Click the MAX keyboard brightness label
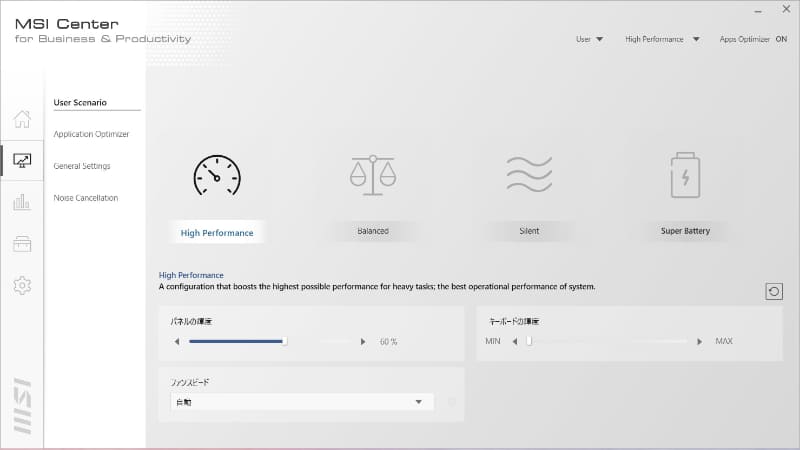This screenshot has height=450, width=800. coord(724,341)
